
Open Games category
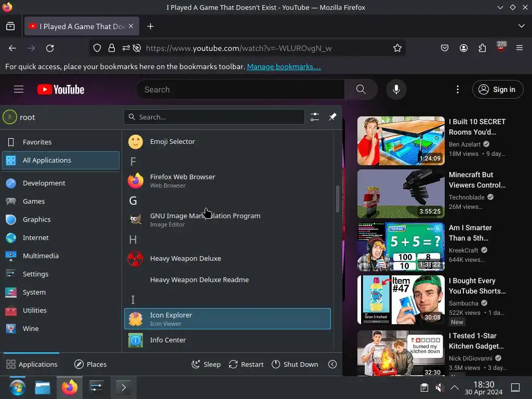pyautogui.click(x=61, y=201)
